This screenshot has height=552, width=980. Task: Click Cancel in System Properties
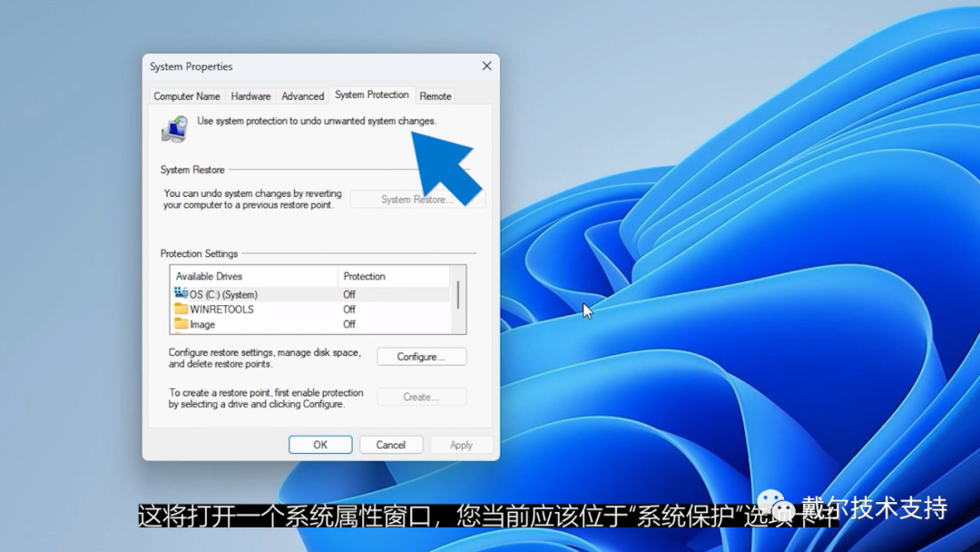(390, 445)
